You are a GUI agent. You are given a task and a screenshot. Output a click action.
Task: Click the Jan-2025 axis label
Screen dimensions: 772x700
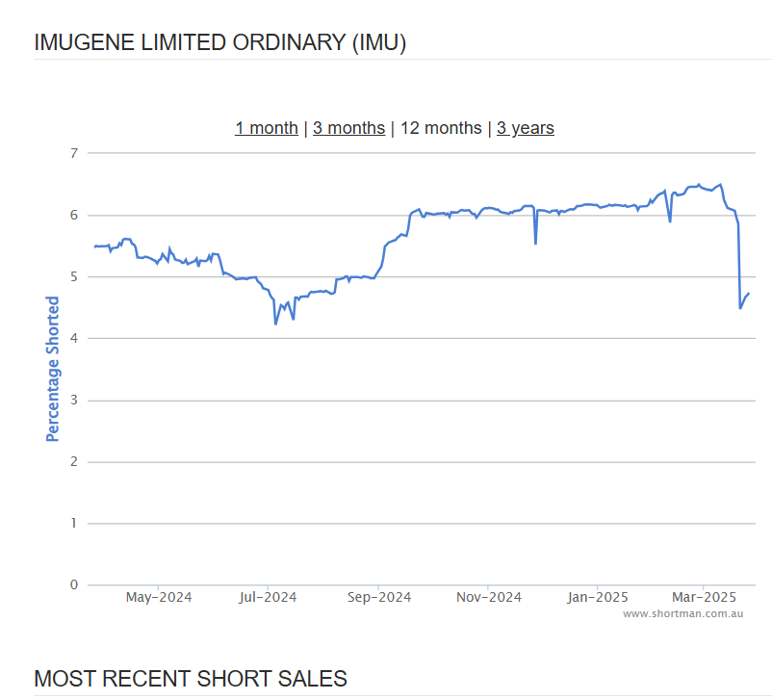[x=598, y=598]
